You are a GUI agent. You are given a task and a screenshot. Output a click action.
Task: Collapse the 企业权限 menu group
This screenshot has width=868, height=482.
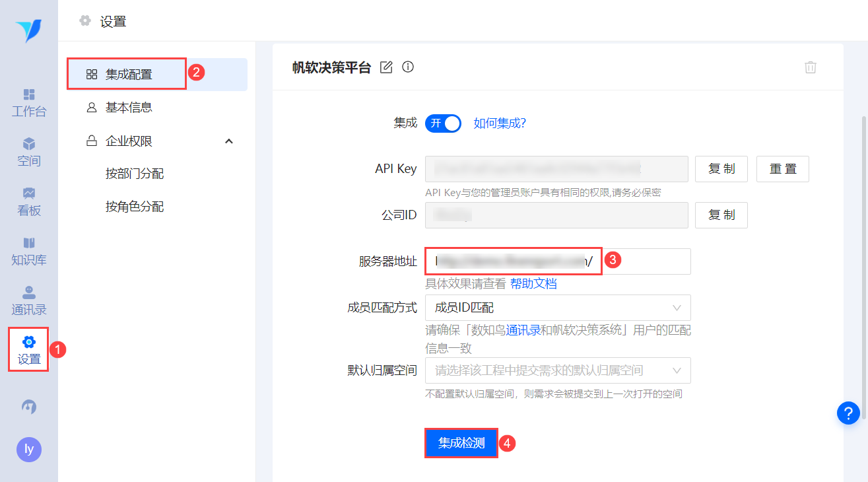229,141
